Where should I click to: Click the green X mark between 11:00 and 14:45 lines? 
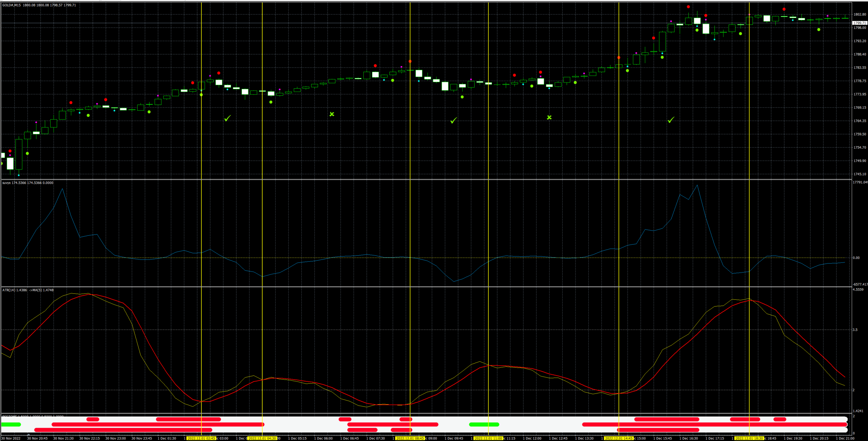[549, 117]
